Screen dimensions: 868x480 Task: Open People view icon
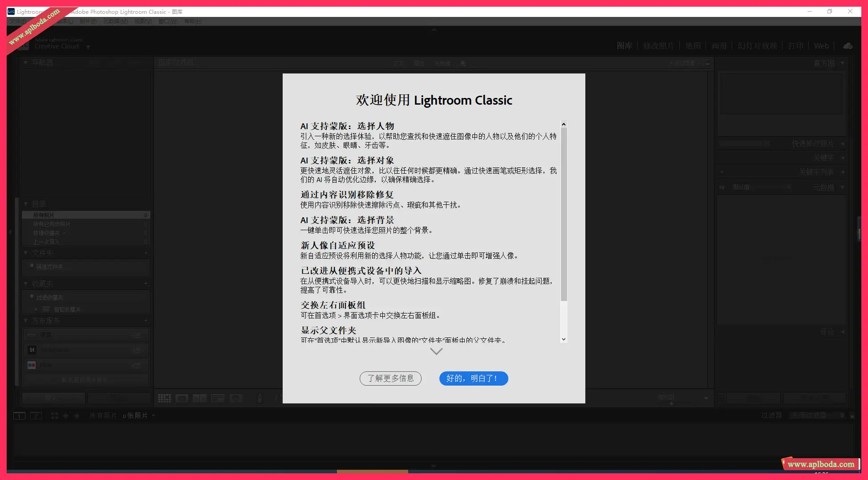(x=236, y=398)
